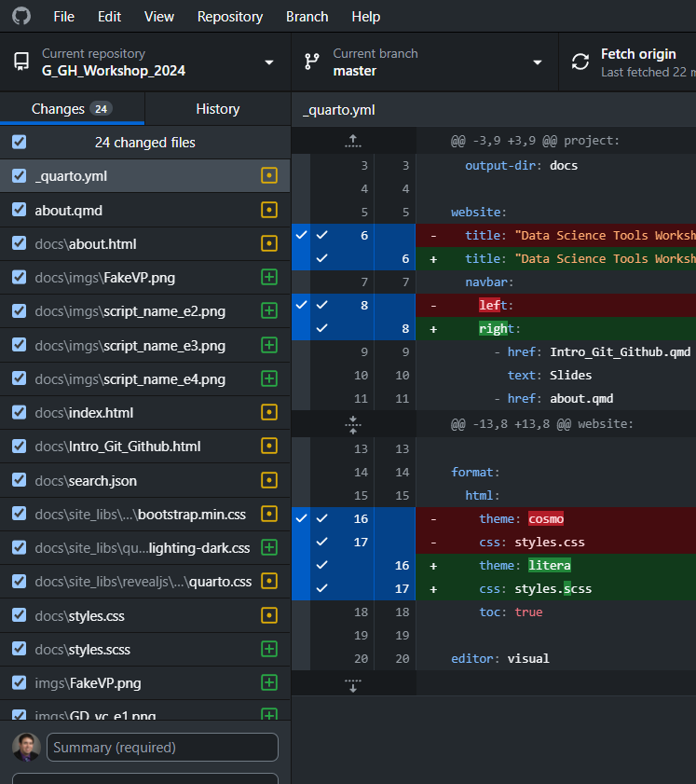Uncheck the docs\index.html checkbox

20,412
